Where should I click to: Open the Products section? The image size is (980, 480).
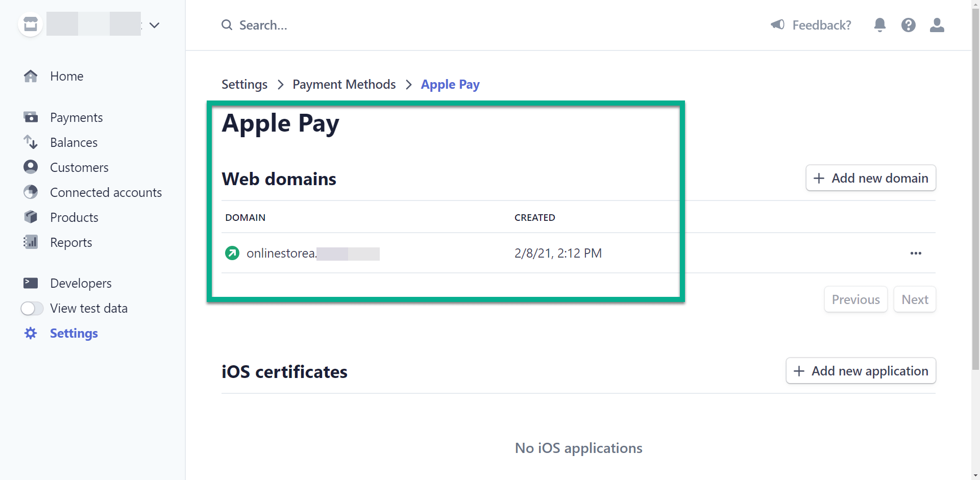75,217
